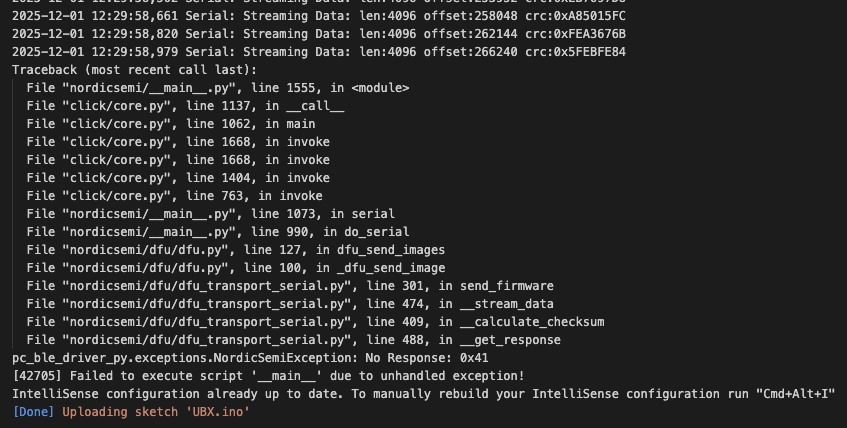Image resolution: width=847 pixels, height=428 pixels.
Task: Click the streaming data line with offset:258048
Action: click(319, 14)
